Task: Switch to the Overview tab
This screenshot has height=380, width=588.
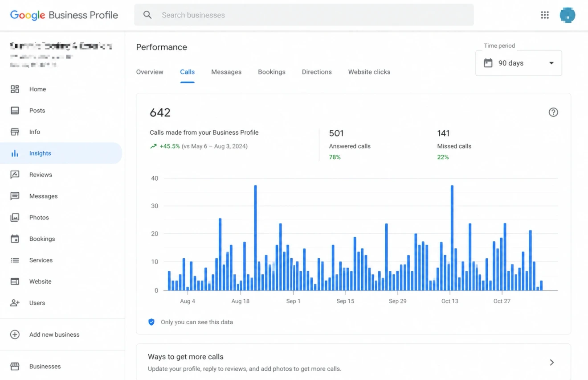Action: pyautogui.click(x=150, y=72)
